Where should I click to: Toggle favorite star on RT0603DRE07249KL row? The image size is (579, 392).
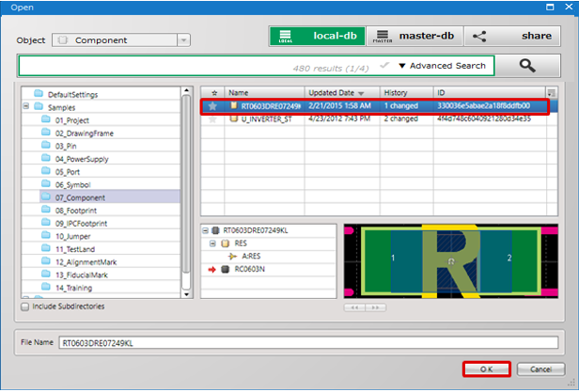tap(212, 106)
